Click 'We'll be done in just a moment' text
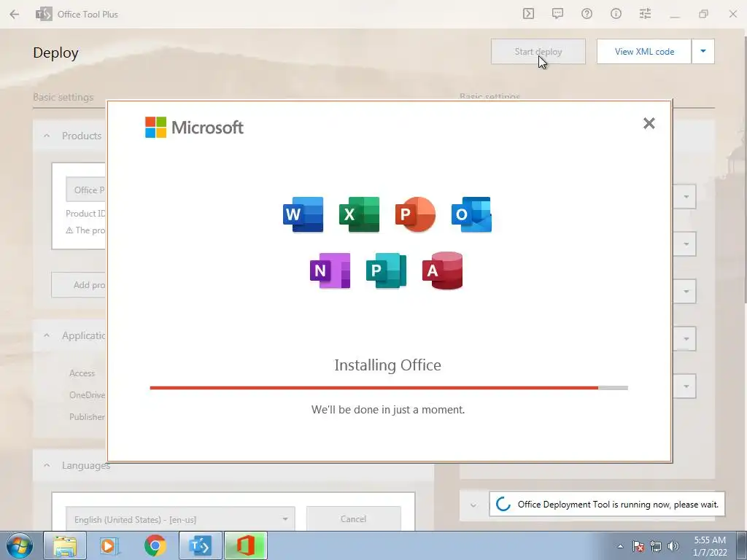 388,410
